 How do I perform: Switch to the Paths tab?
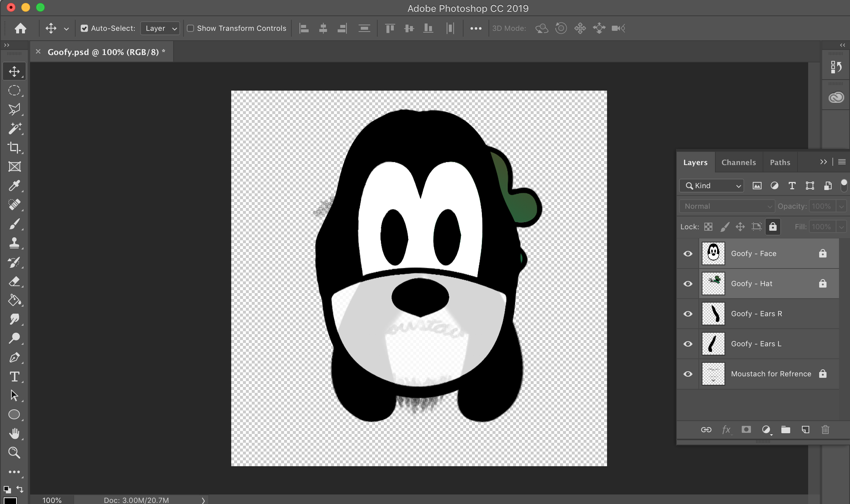780,162
